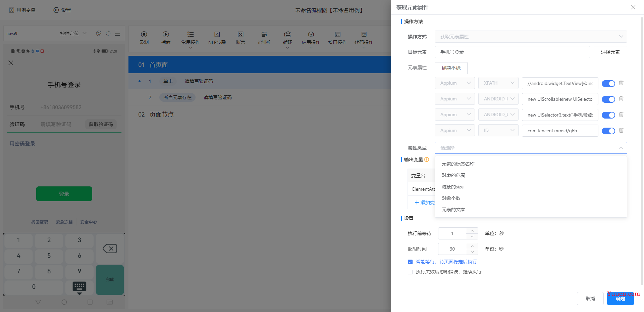Click the 请填写验证码 field on phone

[x=56, y=124]
